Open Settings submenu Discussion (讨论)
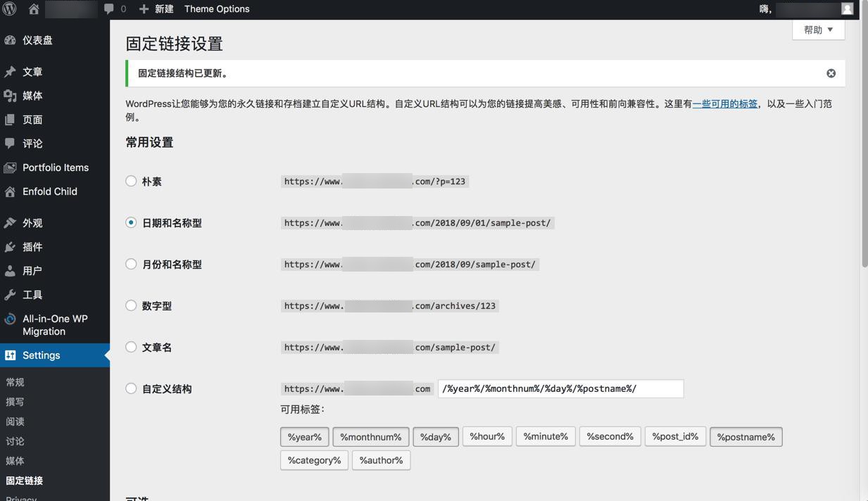868x501 pixels. 15,441
